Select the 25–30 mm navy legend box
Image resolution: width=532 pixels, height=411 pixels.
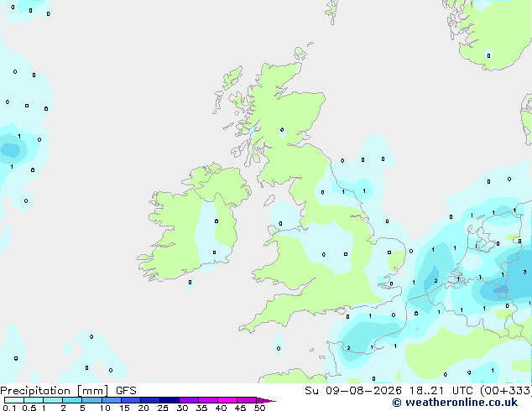169,400
